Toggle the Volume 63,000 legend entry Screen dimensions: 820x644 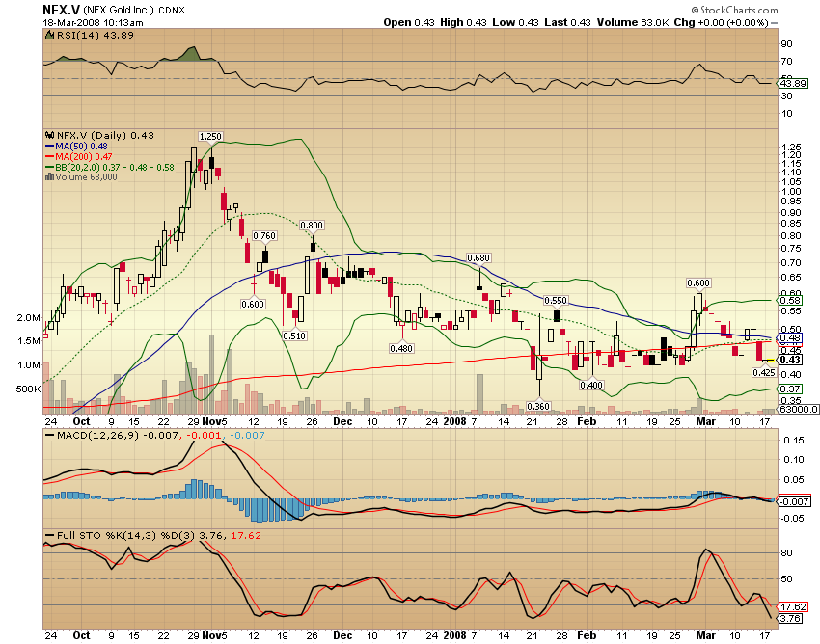[87, 178]
